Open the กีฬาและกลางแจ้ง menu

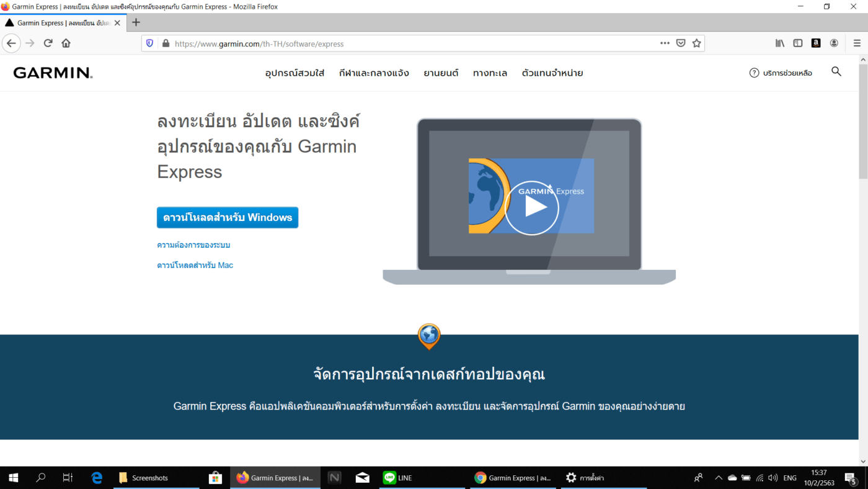click(x=374, y=73)
